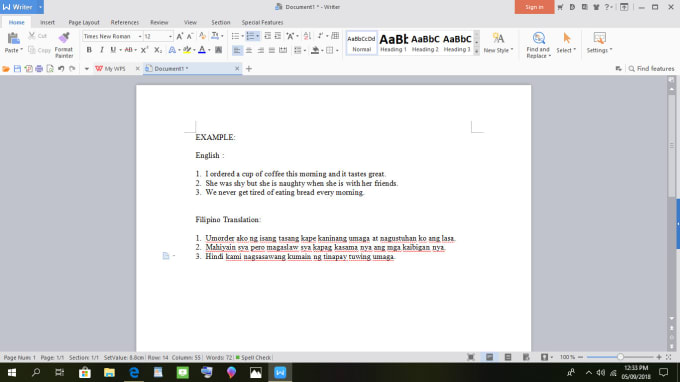Expand the Writer application menu arrow

point(40,7)
